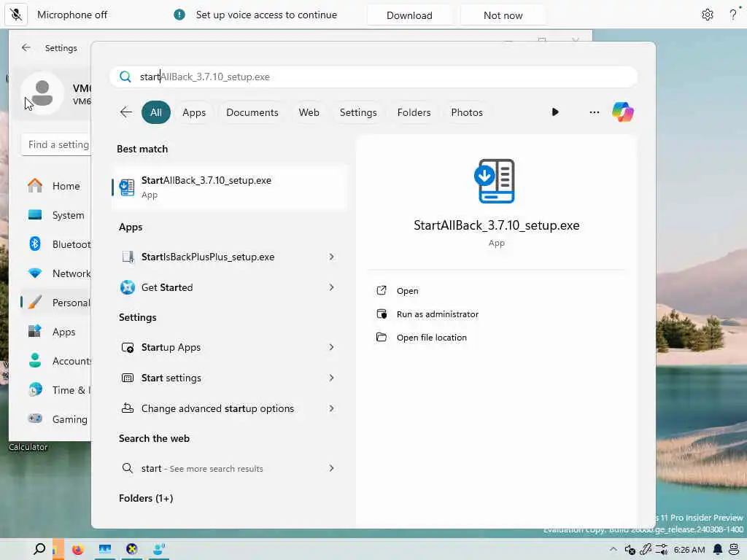The height and width of the screenshot is (560, 747).
Task: Switch to the Folders filter tab
Action: pyautogui.click(x=414, y=112)
